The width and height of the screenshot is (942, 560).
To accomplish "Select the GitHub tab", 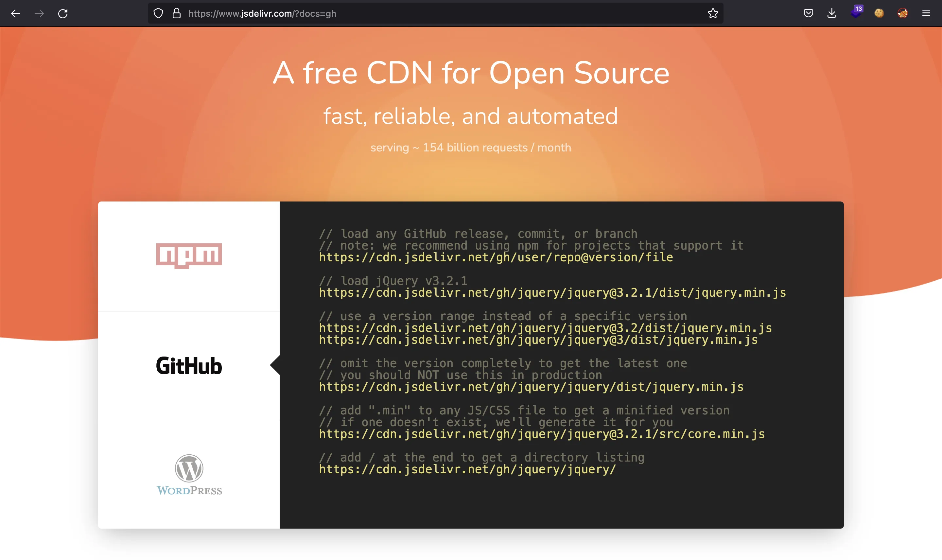I will (189, 366).
